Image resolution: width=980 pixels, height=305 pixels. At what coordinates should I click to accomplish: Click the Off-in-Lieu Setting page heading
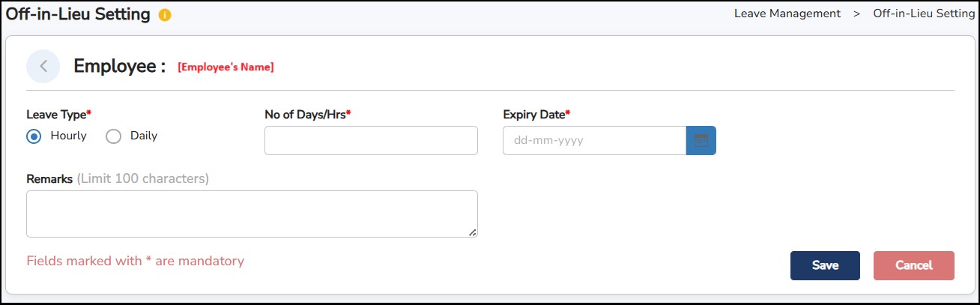click(x=78, y=14)
